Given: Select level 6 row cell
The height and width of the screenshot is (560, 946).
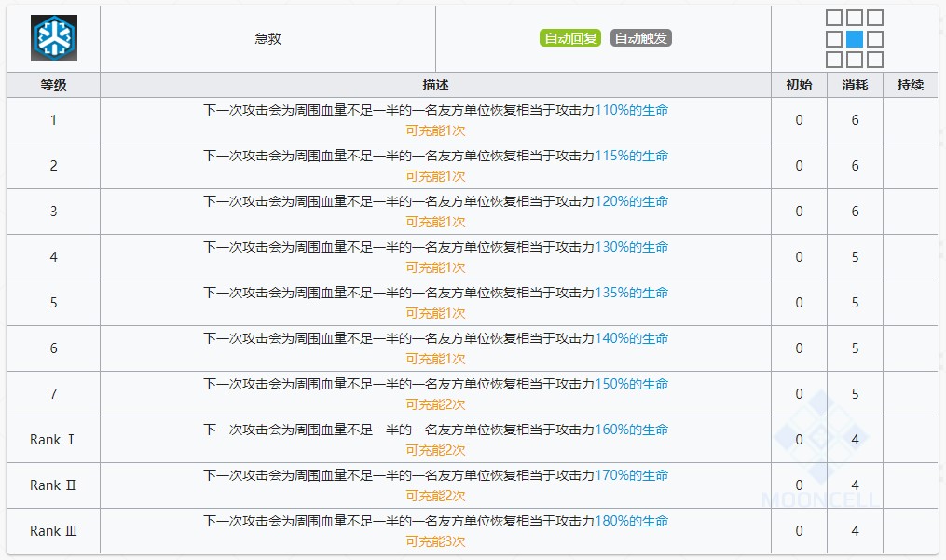Looking at the screenshot, I should pos(54,348).
